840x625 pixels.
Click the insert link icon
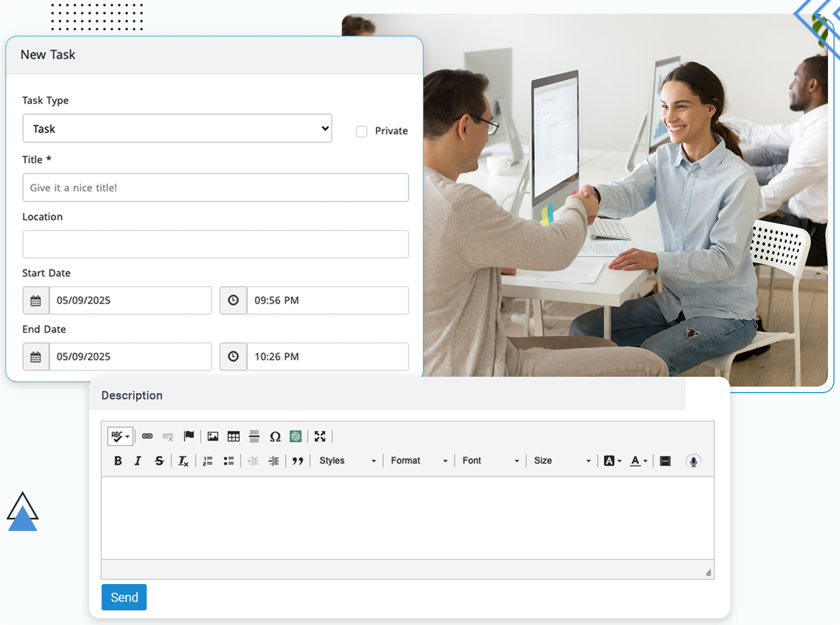tap(147, 436)
